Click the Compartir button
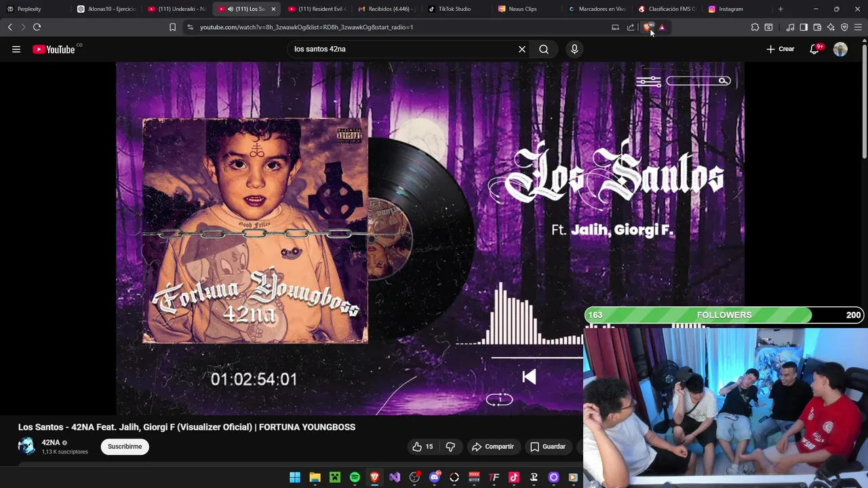The image size is (868, 488). pyautogui.click(x=493, y=447)
